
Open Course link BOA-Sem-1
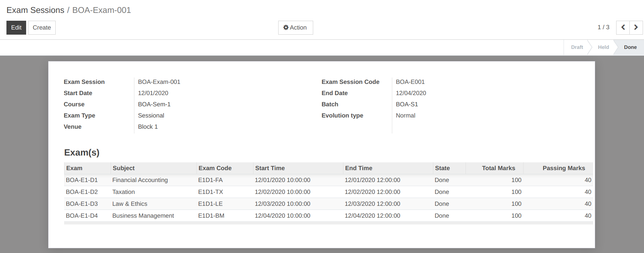[x=154, y=104]
